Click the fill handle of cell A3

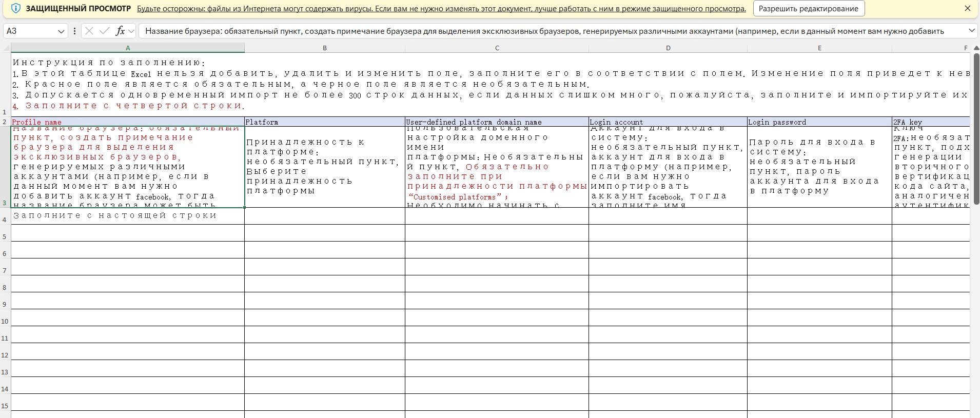[x=244, y=207]
